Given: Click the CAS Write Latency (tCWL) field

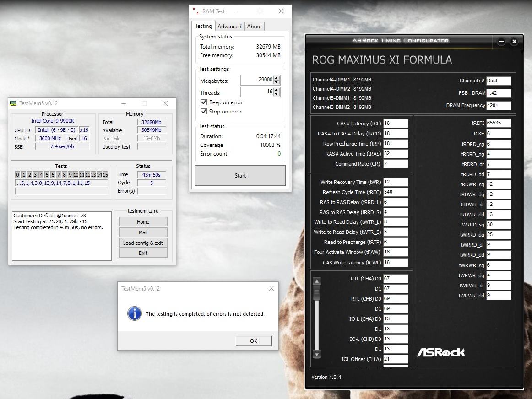Looking at the screenshot, I should (396, 262).
